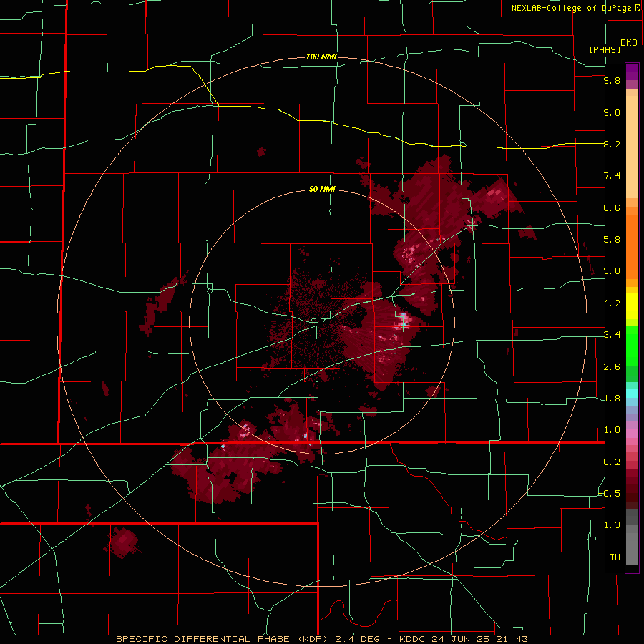Click the 50 NMI range ring label
The height and width of the screenshot is (644, 644).
(322, 189)
